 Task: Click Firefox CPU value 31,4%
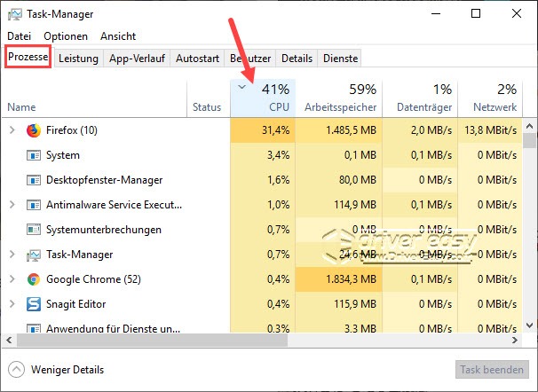coord(275,130)
